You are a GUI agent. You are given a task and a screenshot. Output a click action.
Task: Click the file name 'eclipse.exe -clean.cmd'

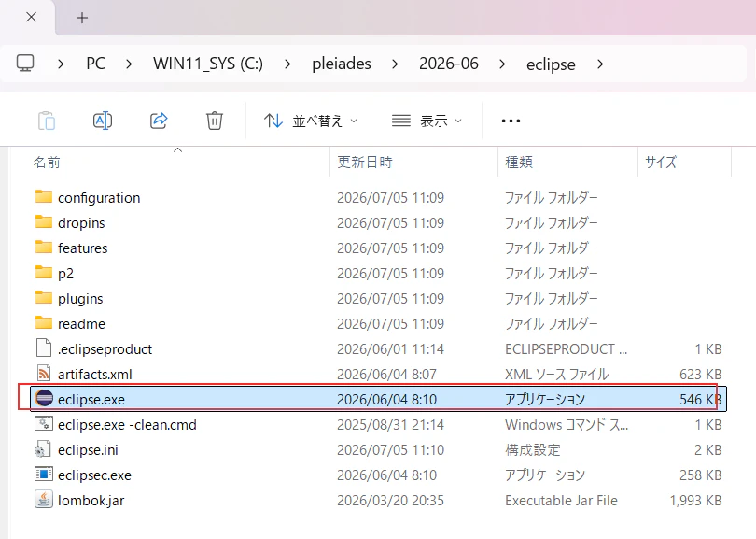pos(127,425)
